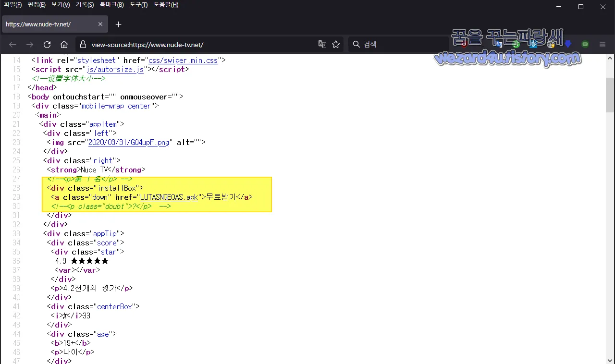
Task: Click the '4.9 ★★★★★' rating line
Action: tap(82, 261)
